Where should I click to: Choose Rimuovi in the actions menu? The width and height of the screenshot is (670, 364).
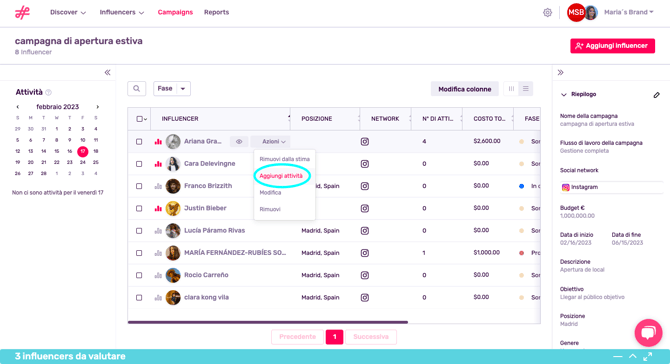click(270, 209)
